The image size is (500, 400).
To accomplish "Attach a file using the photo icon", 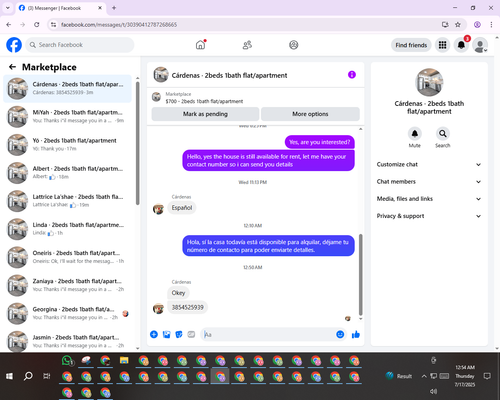I will click(x=166, y=334).
